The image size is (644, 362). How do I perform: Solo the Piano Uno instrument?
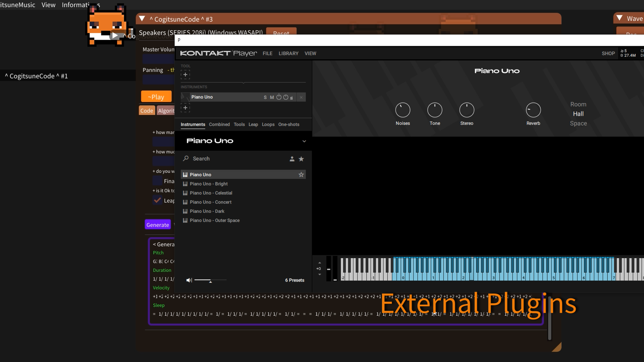[x=265, y=97]
